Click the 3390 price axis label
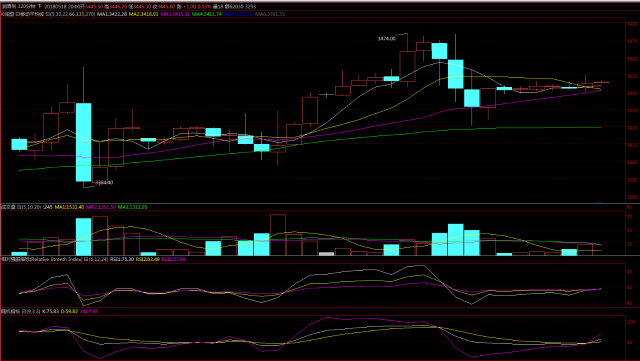Image resolution: width=640 pixels, height=361 pixels. [632, 180]
